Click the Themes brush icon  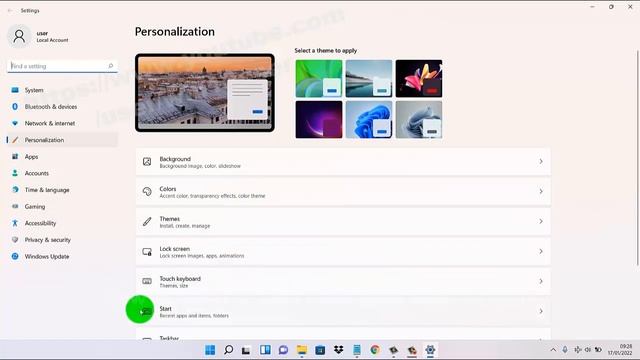pyautogui.click(x=147, y=222)
